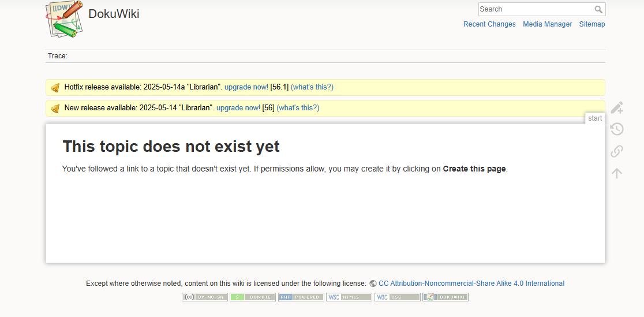This screenshot has height=317, width=644.
Task: Click the DokuWiki footer badge
Action: [445, 297]
